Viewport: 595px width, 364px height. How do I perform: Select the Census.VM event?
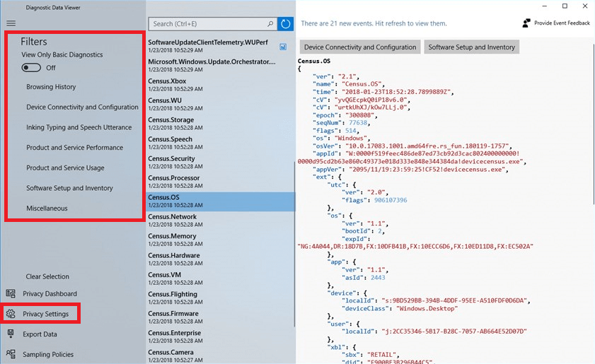pyautogui.click(x=220, y=278)
